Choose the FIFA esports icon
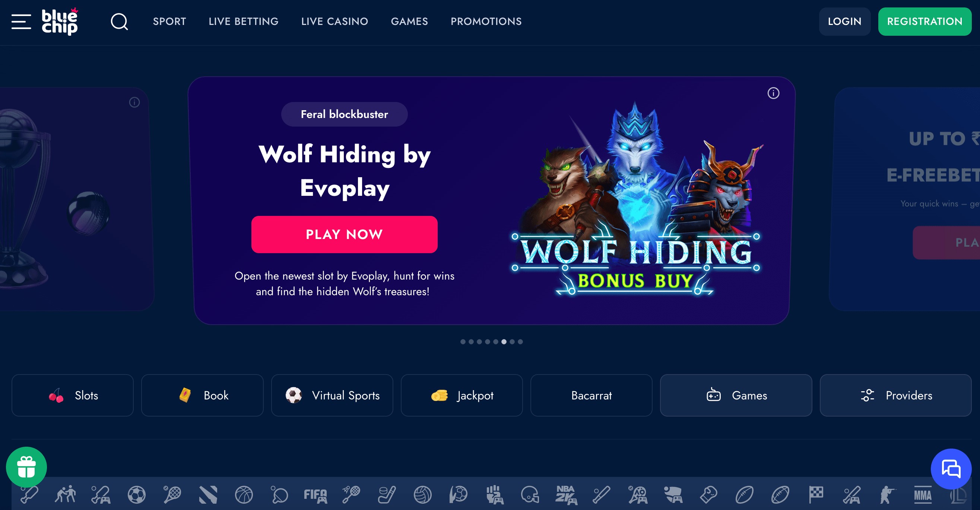Image resolution: width=980 pixels, height=510 pixels. click(x=315, y=495)
